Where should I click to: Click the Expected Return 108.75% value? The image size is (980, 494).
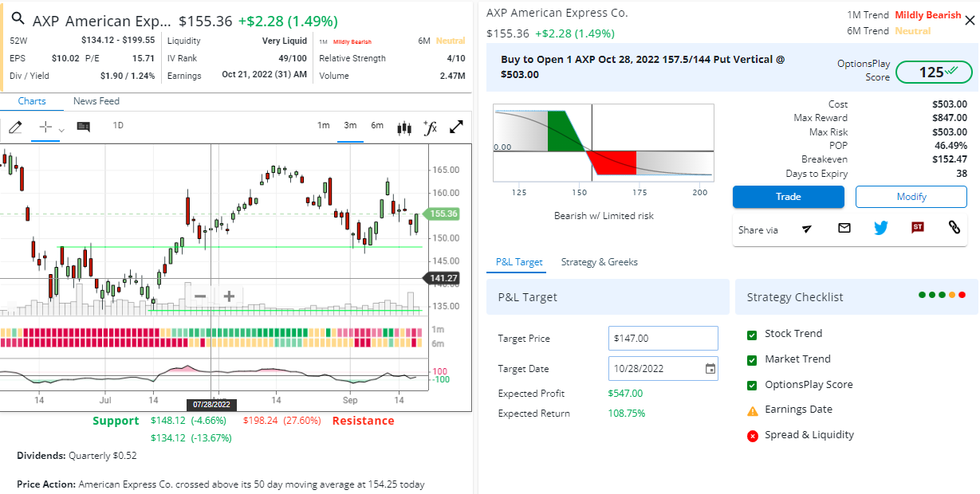627,414
